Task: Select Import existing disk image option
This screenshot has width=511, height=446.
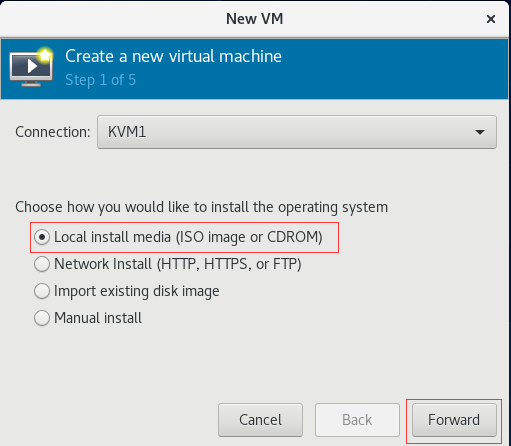Action: 42,291
